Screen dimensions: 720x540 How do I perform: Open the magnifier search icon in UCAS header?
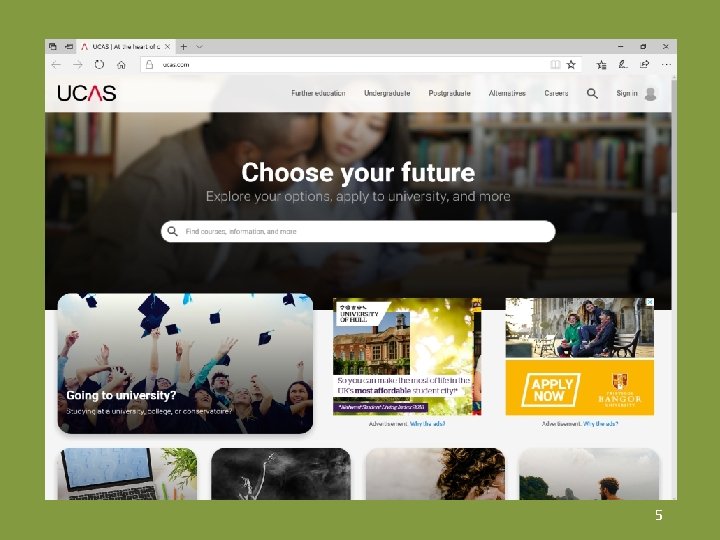[592, 94]
